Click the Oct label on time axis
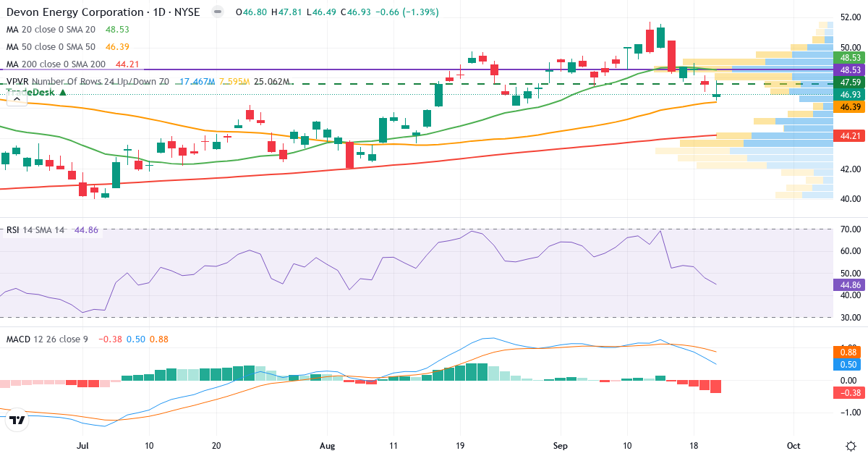This screenshot has height=456, width=868. pyautogui.click(x=793, y=445)
